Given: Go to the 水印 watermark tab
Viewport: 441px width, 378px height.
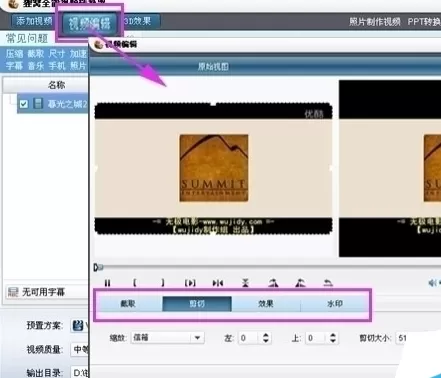Looking at the screenshot, I should tap(335, 304).
